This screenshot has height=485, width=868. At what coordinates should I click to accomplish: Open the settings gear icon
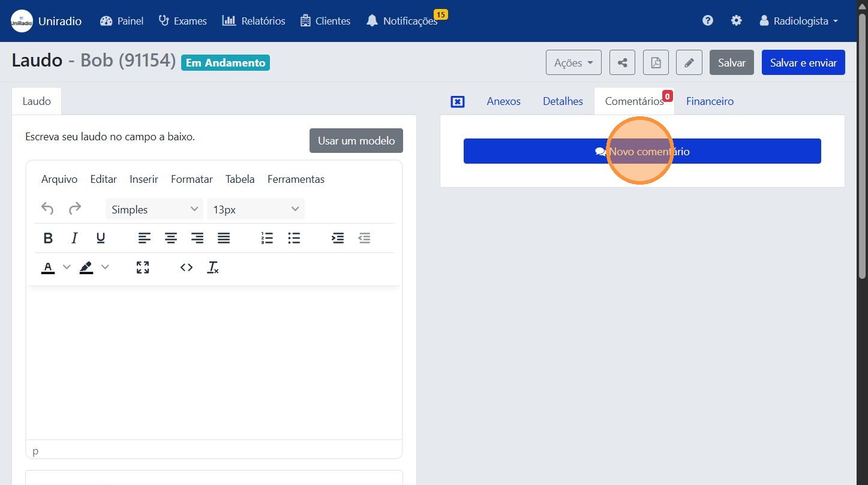point(736,21)
